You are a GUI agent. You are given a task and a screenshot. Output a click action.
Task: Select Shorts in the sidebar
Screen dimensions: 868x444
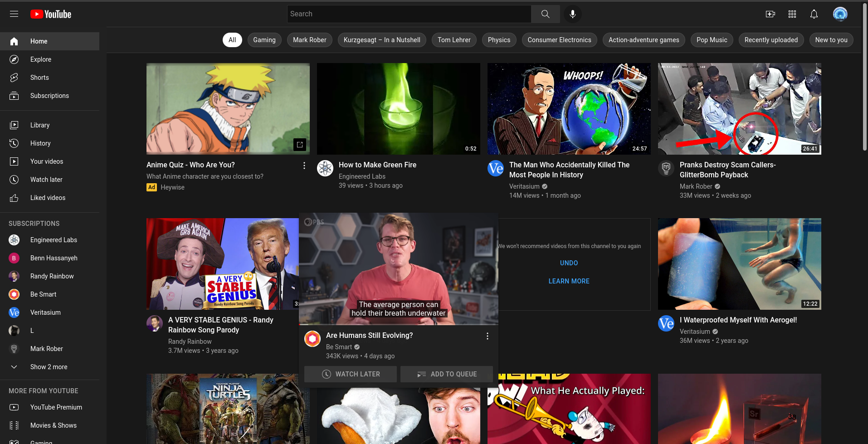39,77
